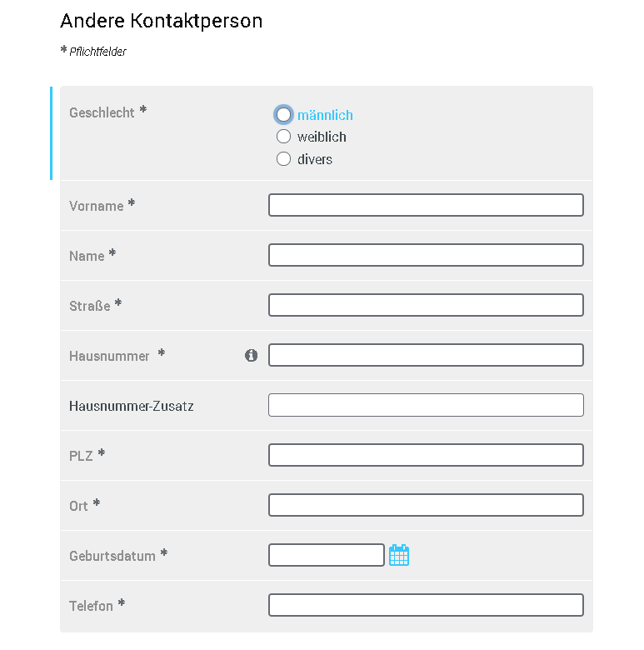Choose the divers gender option
The image size is (644, 650).
pos(284,159)
